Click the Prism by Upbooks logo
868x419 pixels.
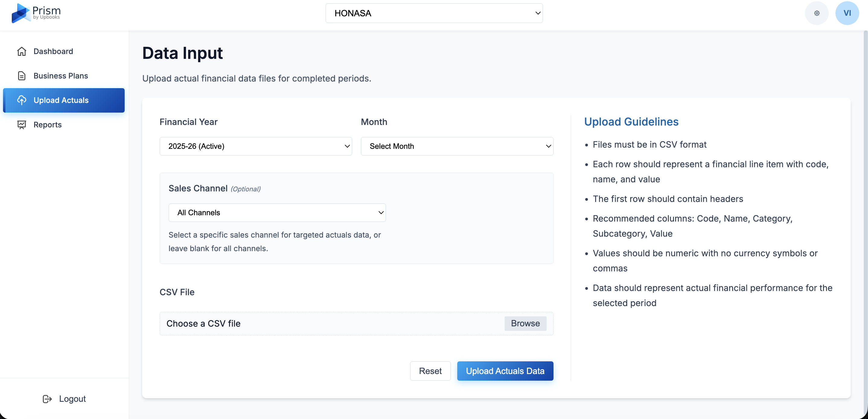click(36, 13)
